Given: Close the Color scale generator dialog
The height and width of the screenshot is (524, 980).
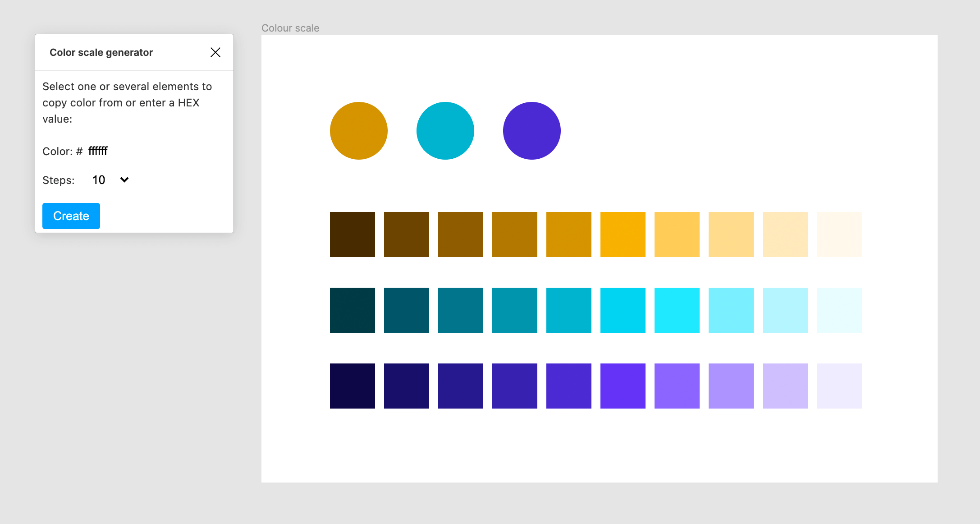Looking at the screenshot, I should coord(215,52).
